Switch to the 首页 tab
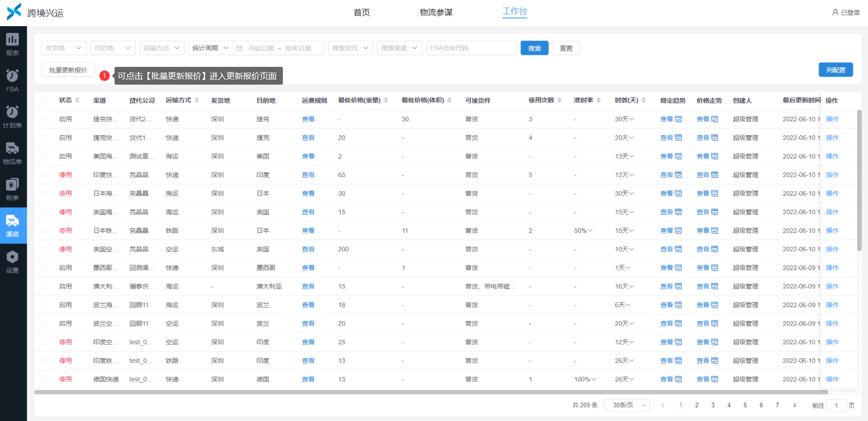 [x=362, y=13]
